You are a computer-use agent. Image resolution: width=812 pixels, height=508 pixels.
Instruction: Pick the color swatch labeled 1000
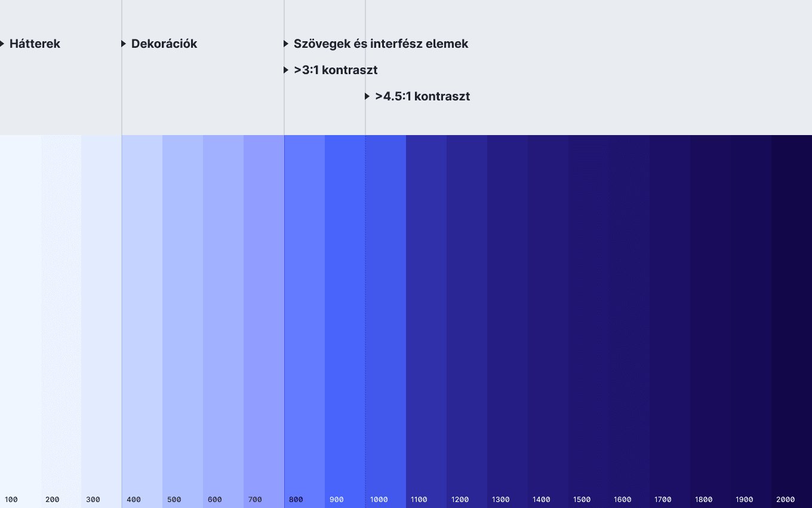386,322
